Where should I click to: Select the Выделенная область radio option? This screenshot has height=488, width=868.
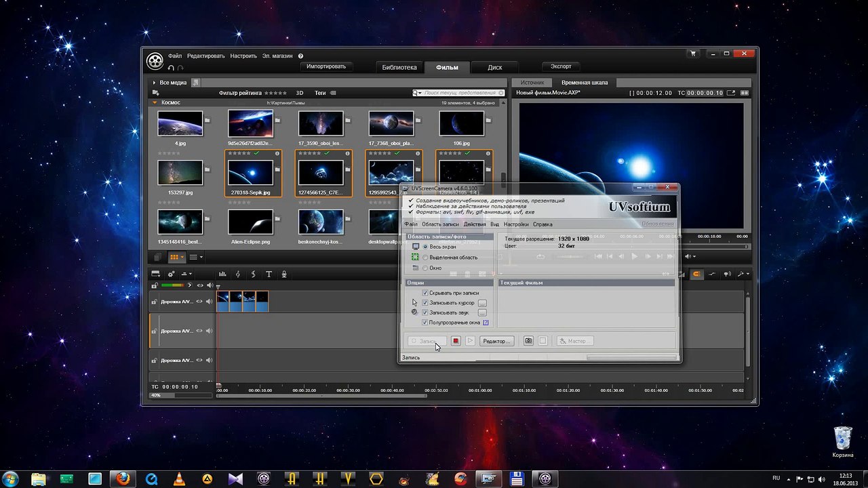pyautogui.click(x=425, y=258)
